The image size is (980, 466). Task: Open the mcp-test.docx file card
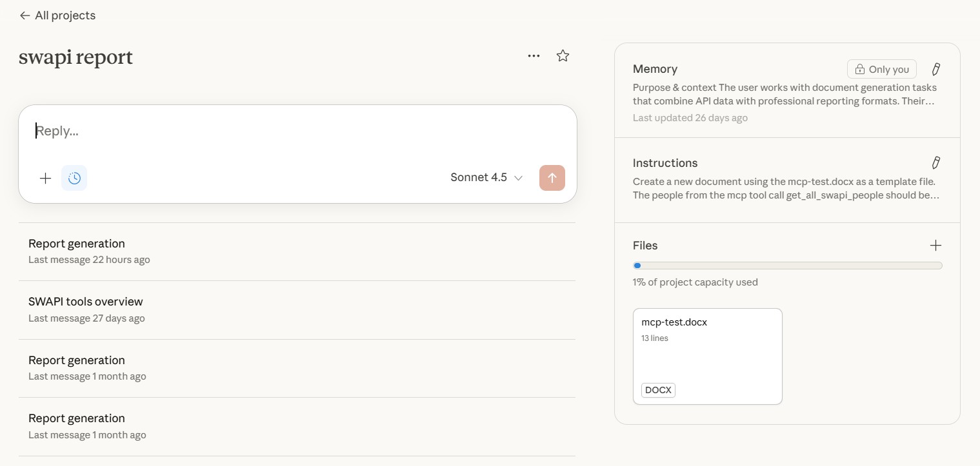pos(707,356)
